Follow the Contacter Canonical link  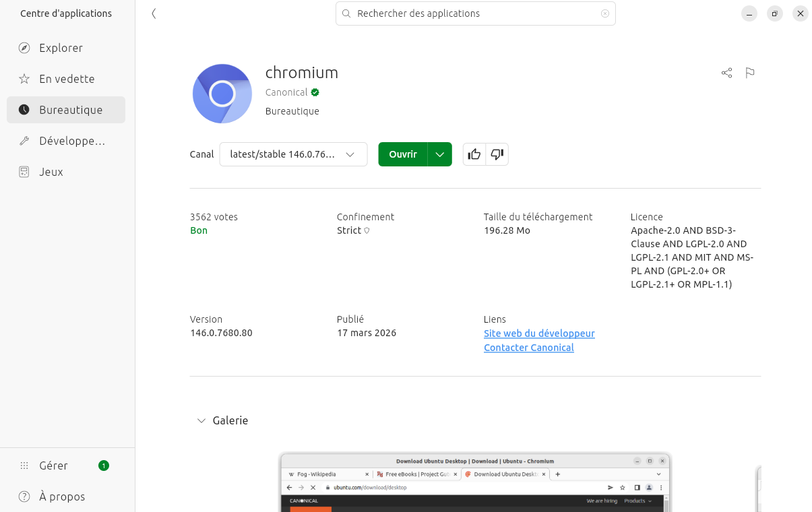click(x=528, y=348)
